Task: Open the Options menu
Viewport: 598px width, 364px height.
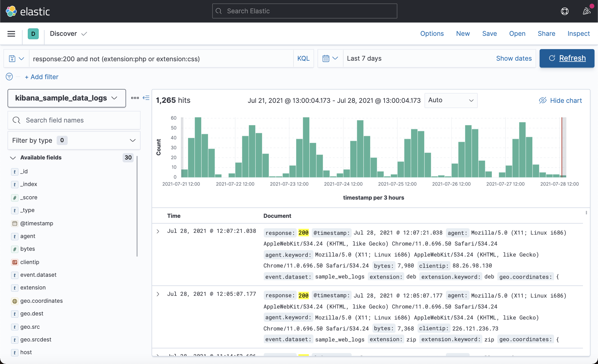Action: [432, 34]
